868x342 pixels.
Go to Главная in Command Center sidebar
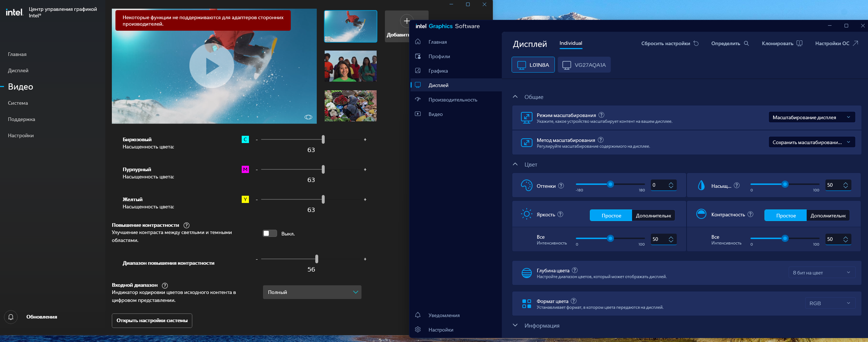[17, 54]
